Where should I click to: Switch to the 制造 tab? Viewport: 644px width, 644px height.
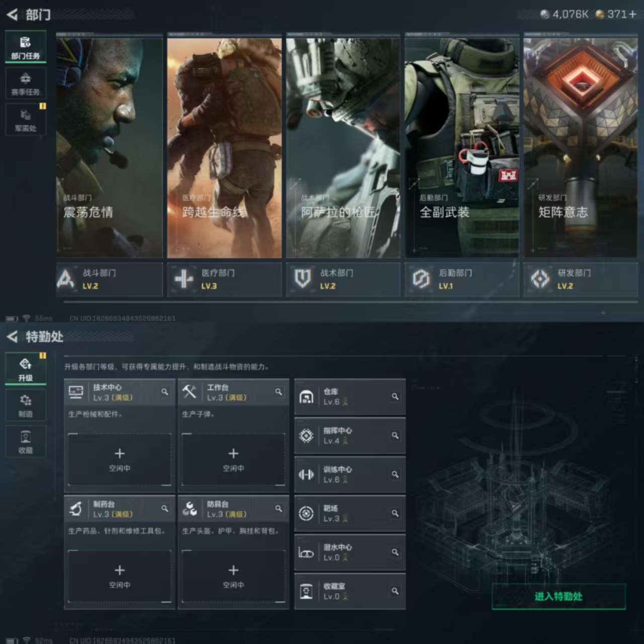point(26,406)
